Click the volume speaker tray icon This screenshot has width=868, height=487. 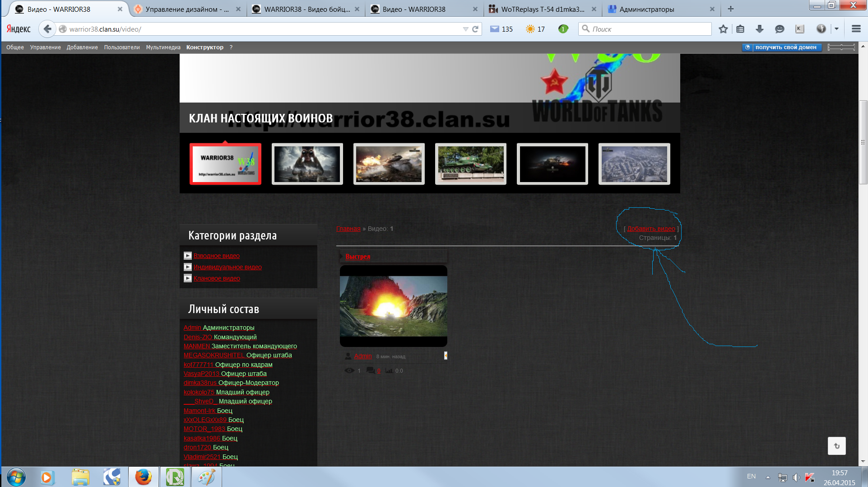796,477
